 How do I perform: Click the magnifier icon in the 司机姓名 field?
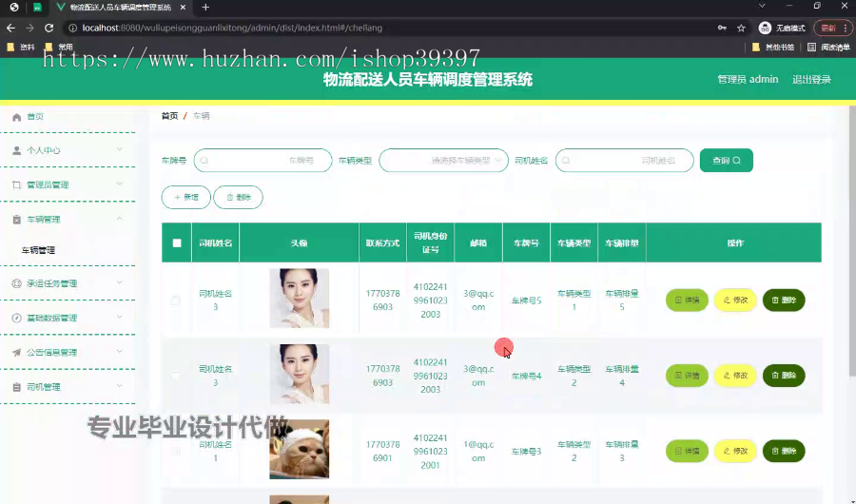coord(566,161)
